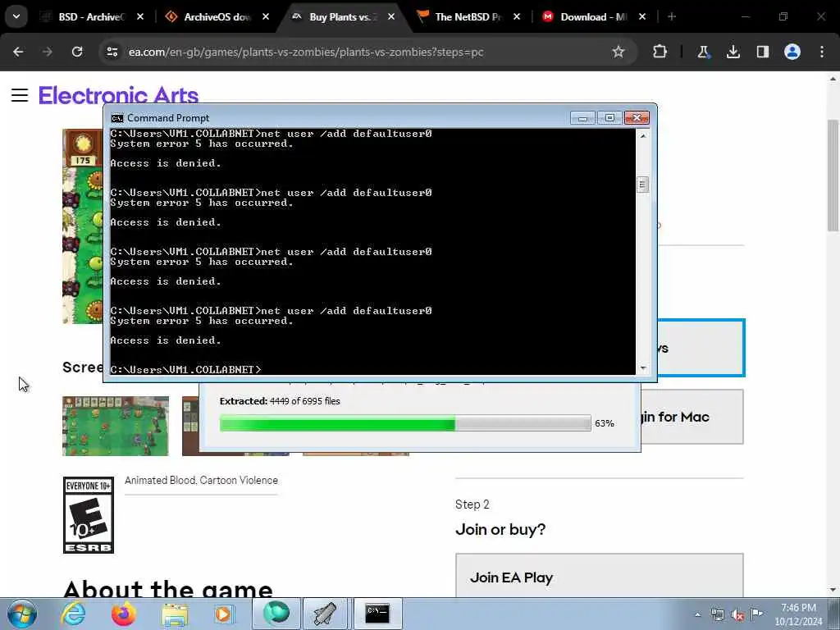Screen dimensions: 840x630
Task: Click the Command Prompt title bar icon
Action: (x=117, y=118)
